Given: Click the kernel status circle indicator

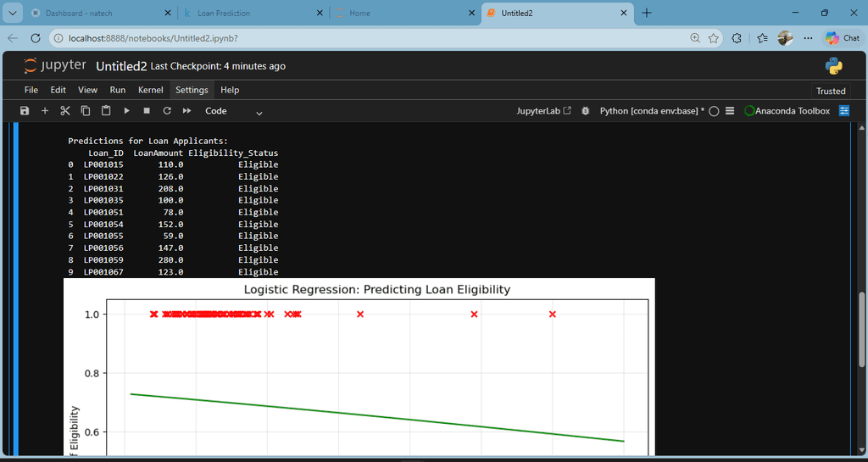Looking at the screenshot, I should pyautogui.click(x=714, y=111).
